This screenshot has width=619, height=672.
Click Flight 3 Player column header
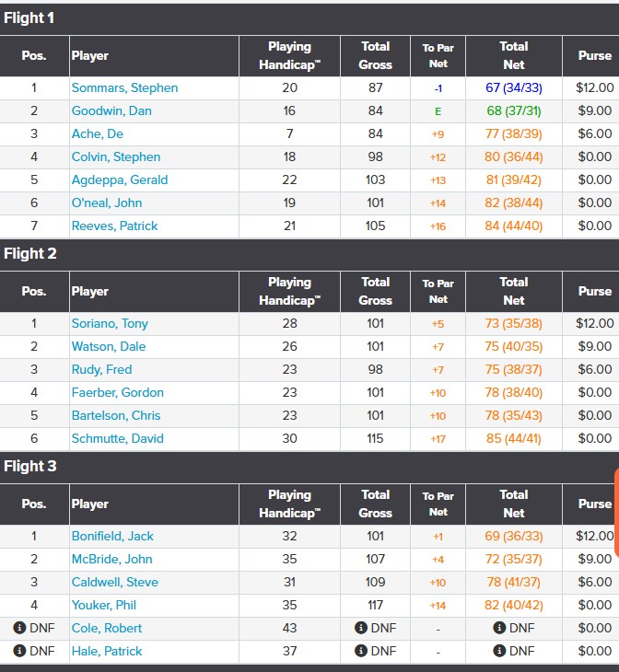pyautogui.click(x=90, y=504)
